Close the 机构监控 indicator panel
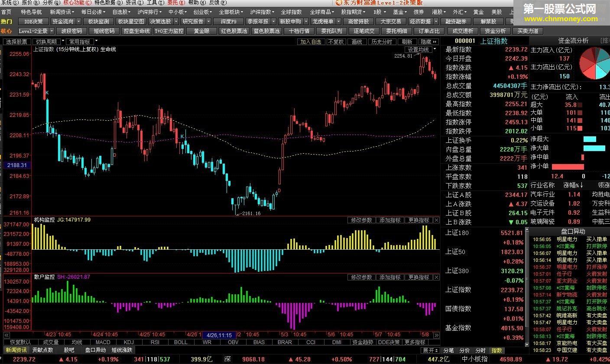610x364 pixels. point(436,220)
